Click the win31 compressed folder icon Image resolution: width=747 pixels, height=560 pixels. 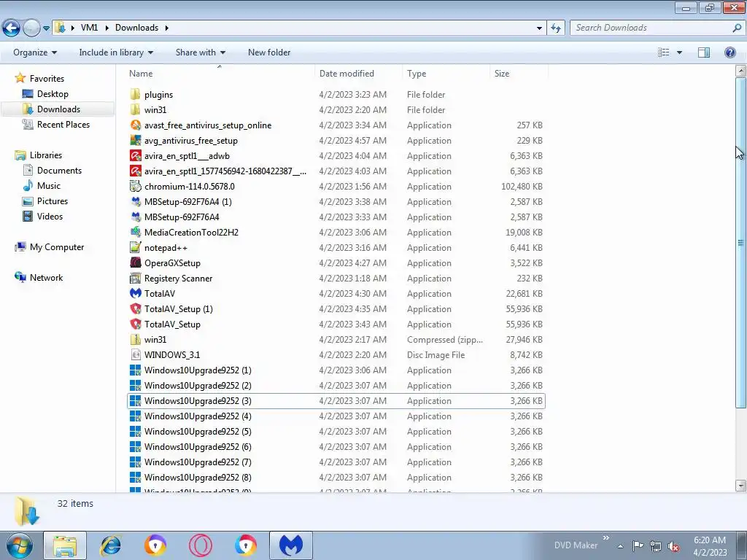[x=135, y=340]
